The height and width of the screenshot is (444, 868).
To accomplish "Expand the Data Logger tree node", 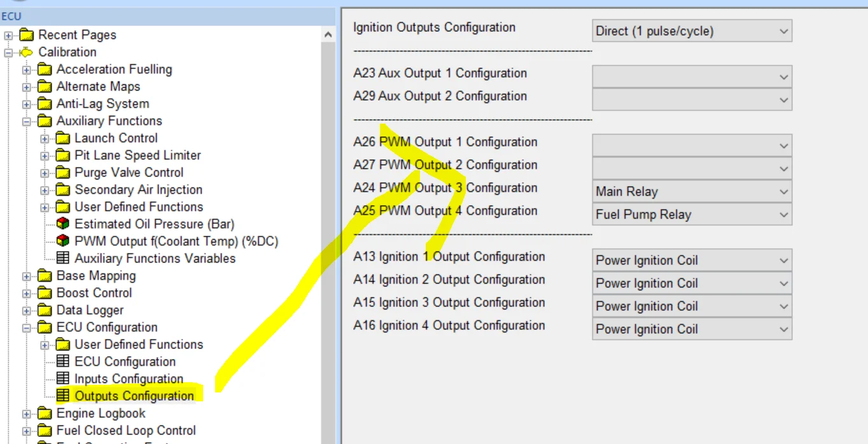I will (x=27, y=310).
